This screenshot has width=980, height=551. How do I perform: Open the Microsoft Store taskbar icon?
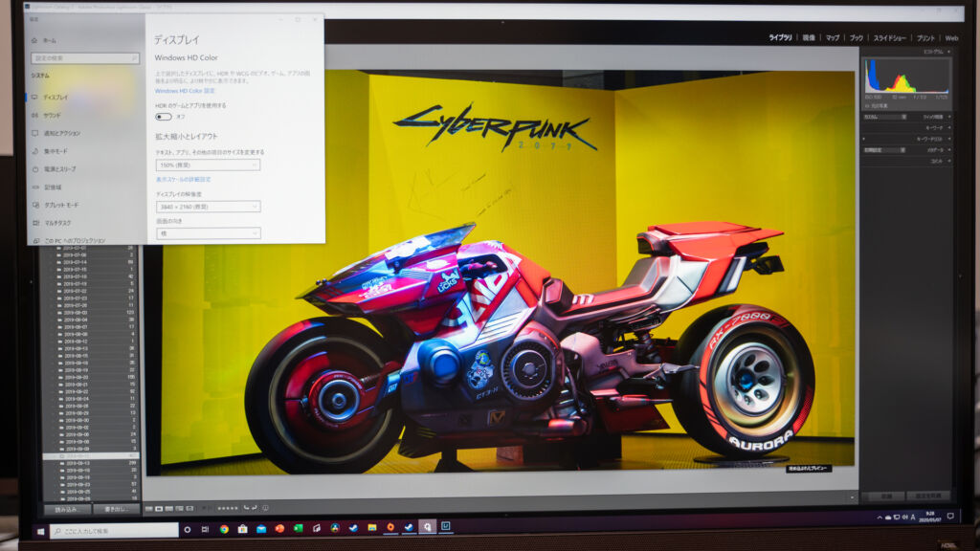[242, 529]
